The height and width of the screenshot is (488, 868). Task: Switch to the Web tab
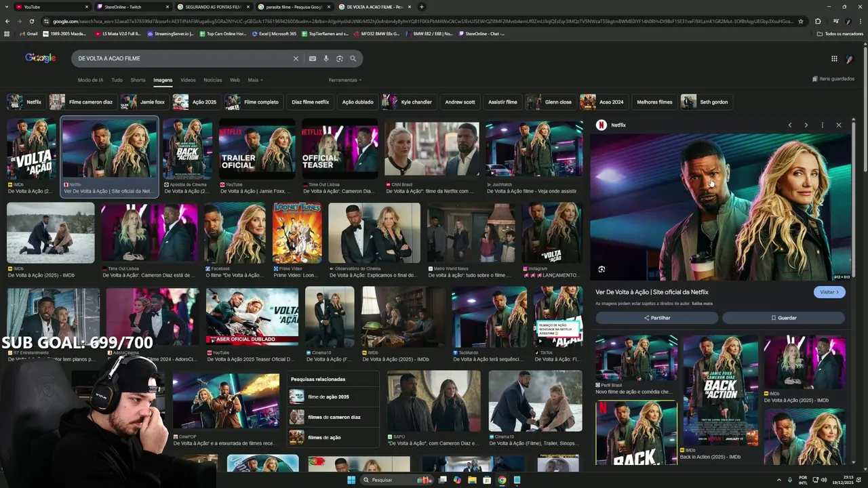tap(235, 80)
